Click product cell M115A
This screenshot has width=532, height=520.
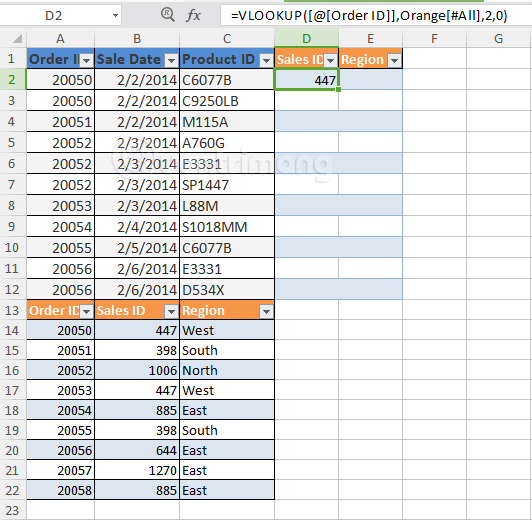pyautogui.click(x=227, y=122)
